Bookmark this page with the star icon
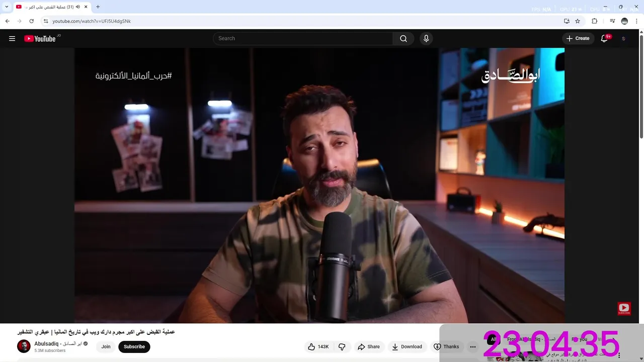 tap(578, 21)
